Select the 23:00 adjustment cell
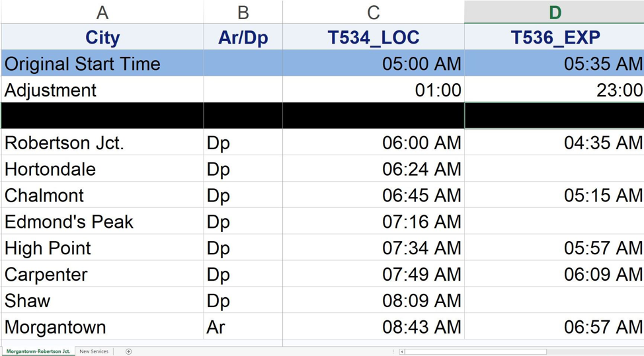Screen dimensions: 644x356 (554, 90)
